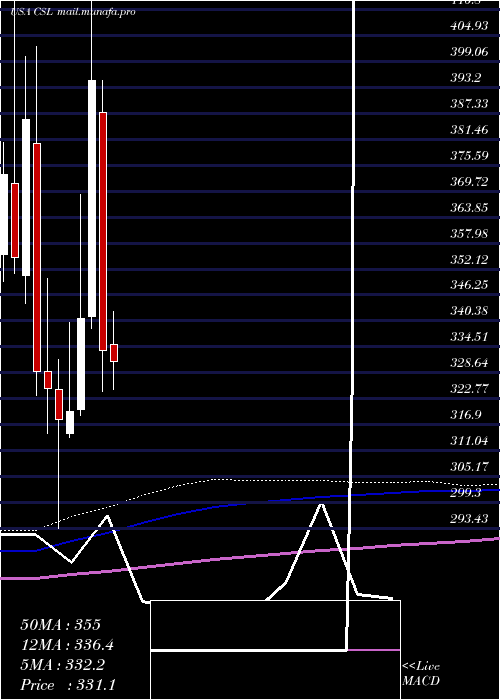Click the 399.06 price axis label
Image resolution: width=500 pixels, height=700 pixels.
(x=469, y=52)
